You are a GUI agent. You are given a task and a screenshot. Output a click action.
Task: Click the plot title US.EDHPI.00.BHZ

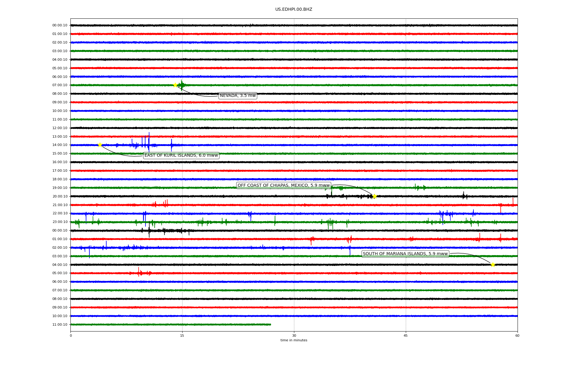pyautogui.click(x=294, y=10)
